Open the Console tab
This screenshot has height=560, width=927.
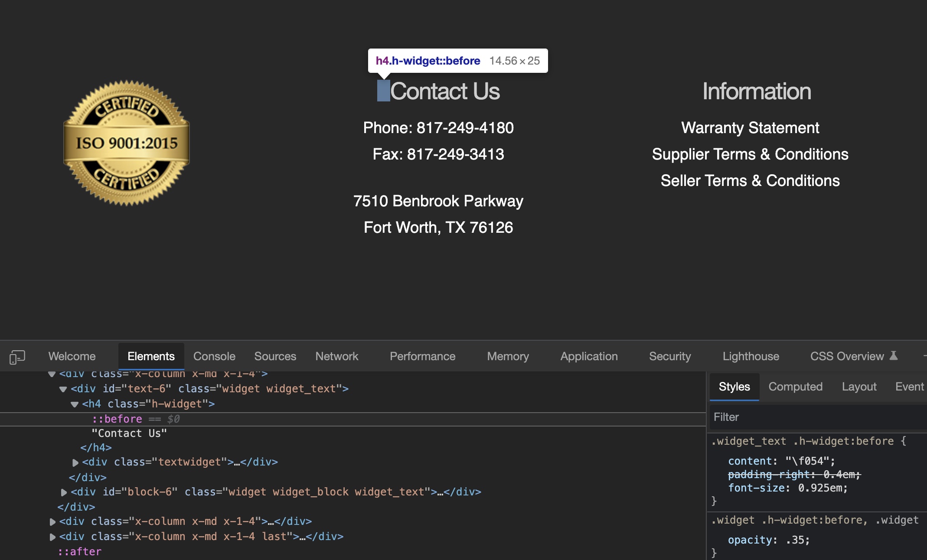[x=214, y=356]
